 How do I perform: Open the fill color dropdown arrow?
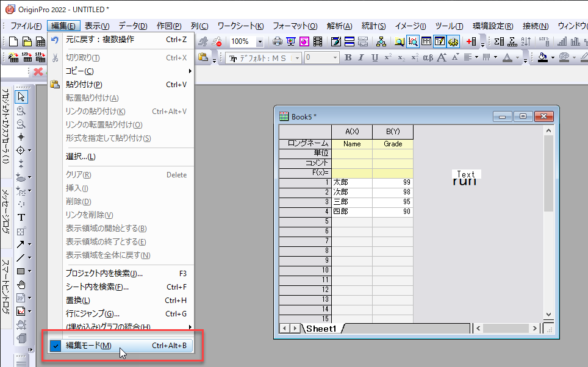click(553, 57)
